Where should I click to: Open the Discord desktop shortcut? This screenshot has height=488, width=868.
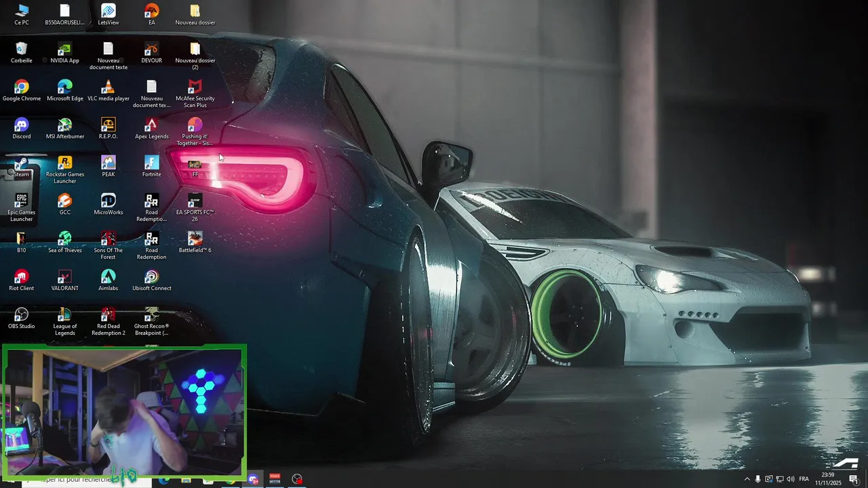22,129
